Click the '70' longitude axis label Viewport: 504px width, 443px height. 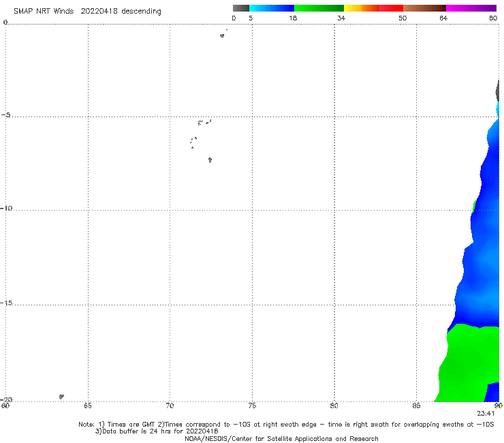[170, 406]
